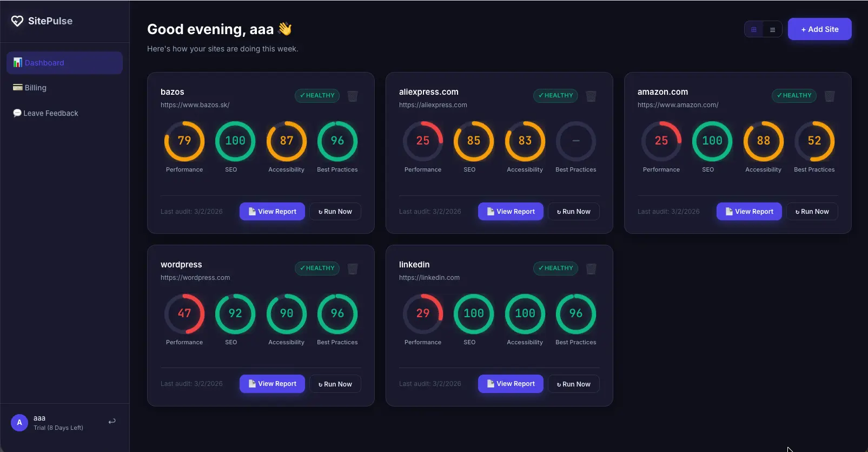View Report for aliexpress.com
The image size is (868, 452).
511,212
